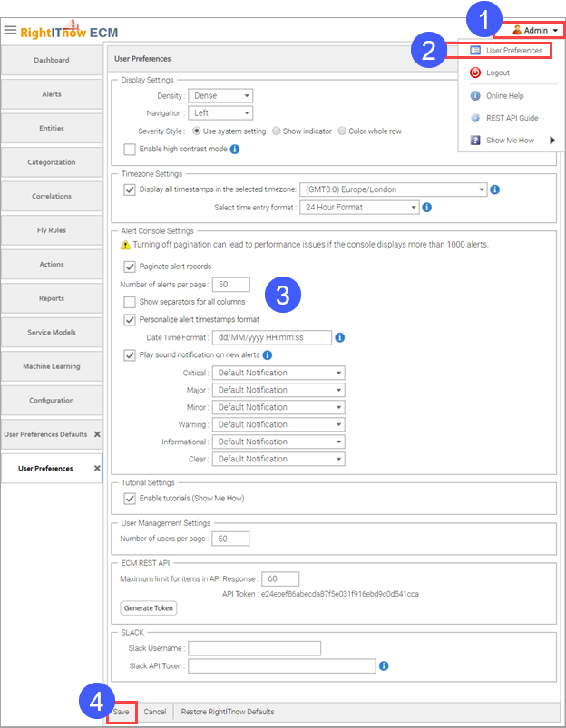Click Restore RightITnow Defaults button

[x=228, y=712]
